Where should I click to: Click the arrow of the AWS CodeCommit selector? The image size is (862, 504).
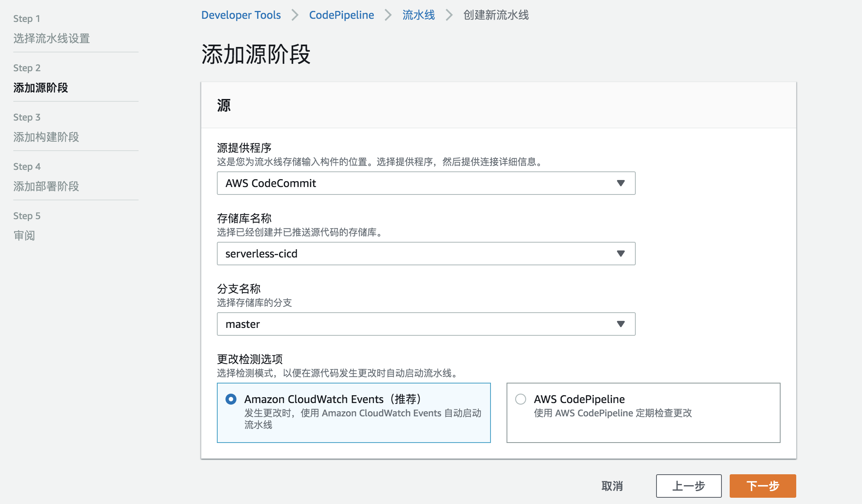[x=620, y=183]
